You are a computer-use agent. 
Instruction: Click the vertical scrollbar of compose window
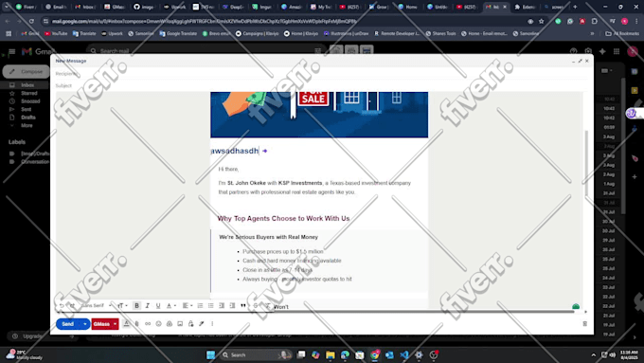click(586, 164)
